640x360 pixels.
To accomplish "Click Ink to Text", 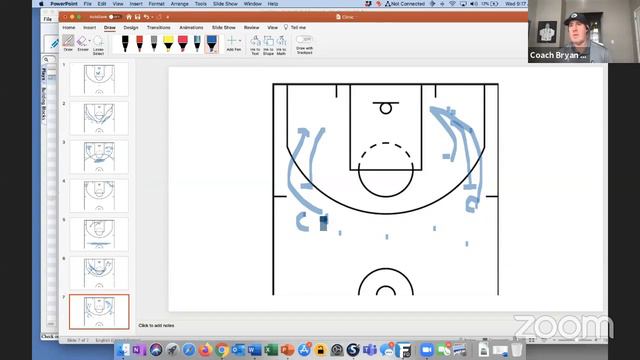I will click(255, 45).
